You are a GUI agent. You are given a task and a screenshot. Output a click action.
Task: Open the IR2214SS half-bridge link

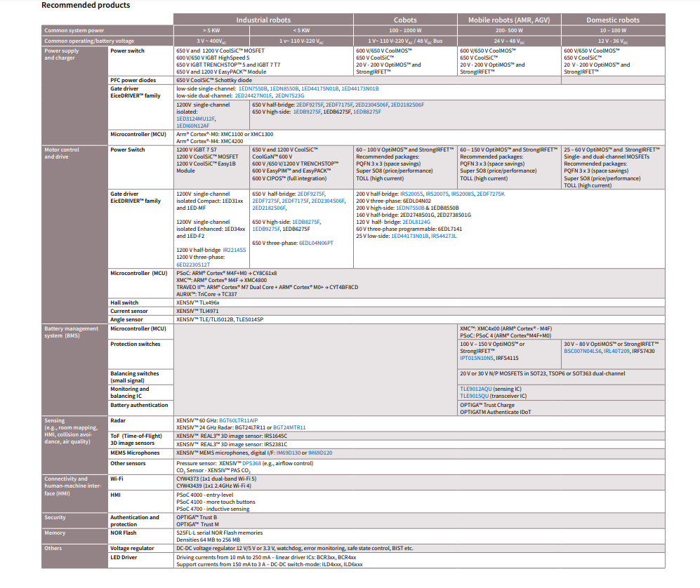click(234, 250)
